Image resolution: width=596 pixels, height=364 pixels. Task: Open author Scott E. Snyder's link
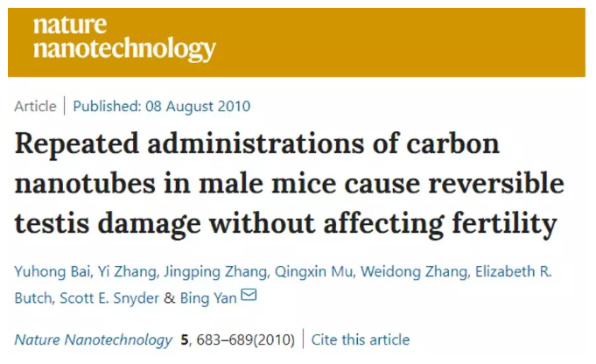109,298
